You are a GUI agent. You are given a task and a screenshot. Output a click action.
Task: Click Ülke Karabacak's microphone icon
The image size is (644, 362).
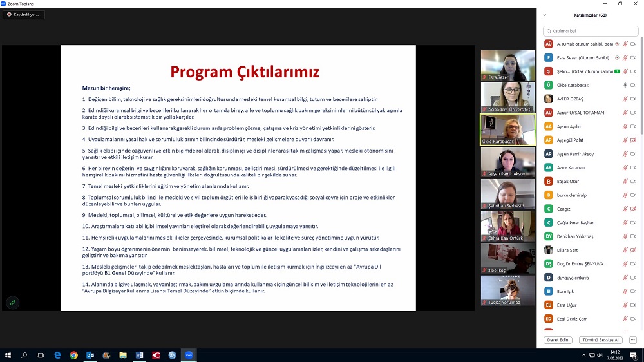[x=625, y=85]
